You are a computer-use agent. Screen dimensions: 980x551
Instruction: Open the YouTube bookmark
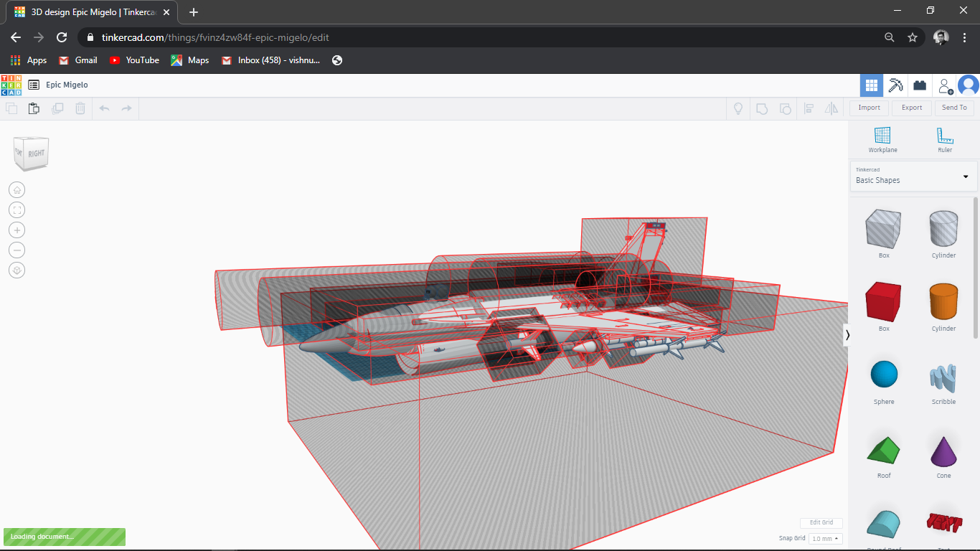pyautogui.click(x=134, y=60)
